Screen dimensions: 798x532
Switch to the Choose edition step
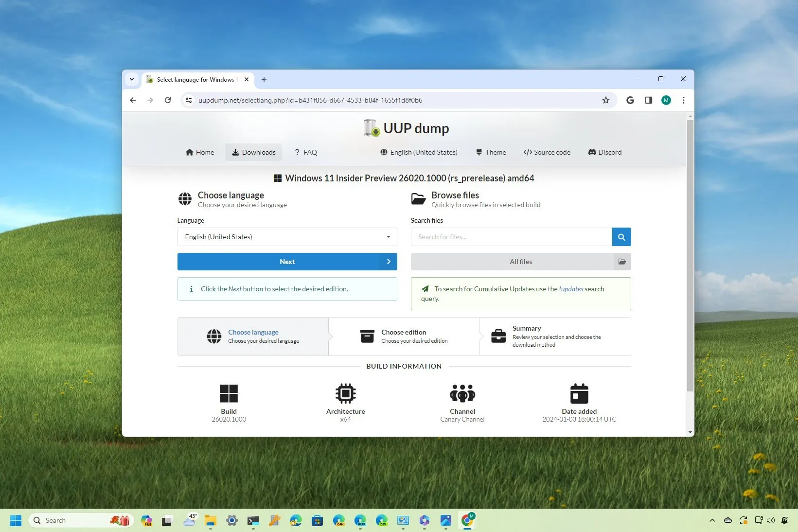click(404, 336)
